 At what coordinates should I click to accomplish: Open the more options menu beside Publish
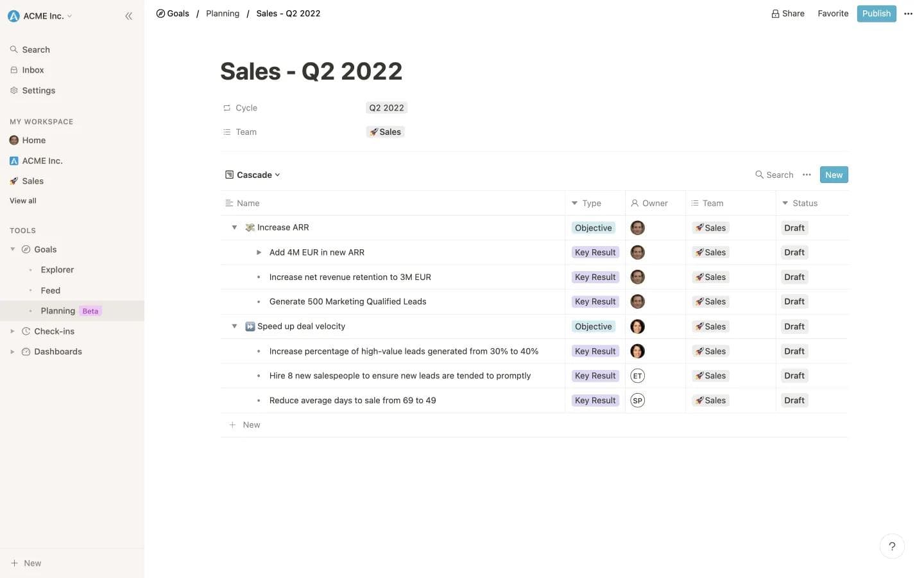(x=908, y=13)
